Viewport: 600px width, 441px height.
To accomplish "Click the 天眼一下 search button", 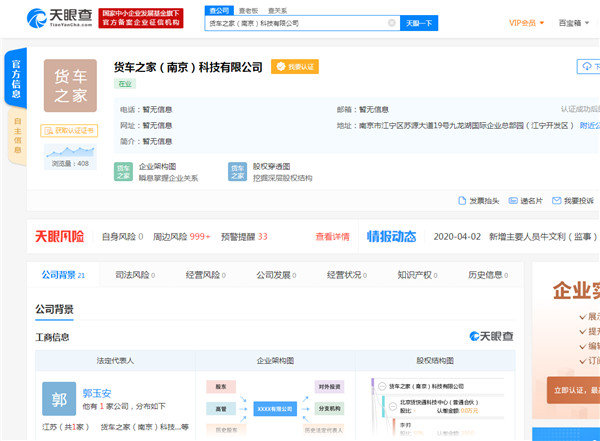I will click(419, 23).
